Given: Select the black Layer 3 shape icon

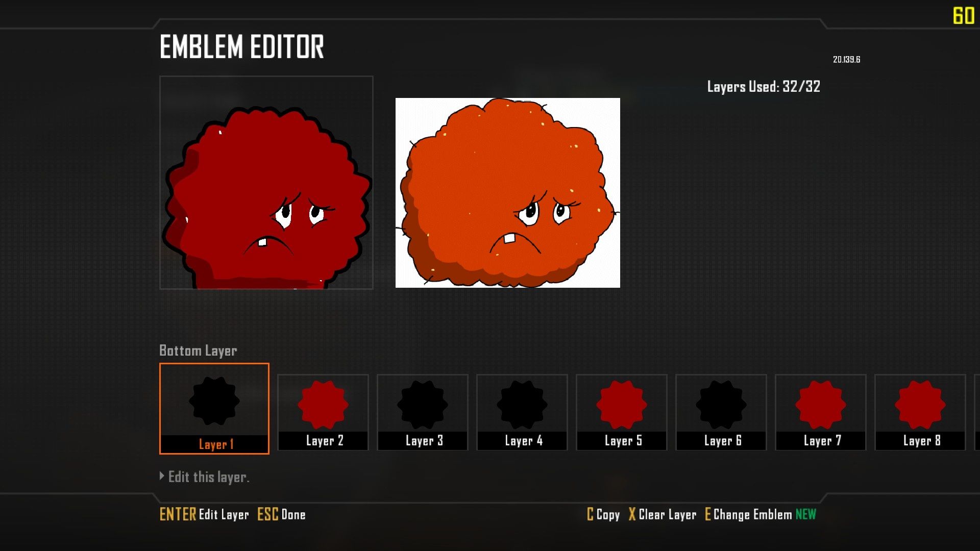Looking at the screenshot, I should (423, 405).
